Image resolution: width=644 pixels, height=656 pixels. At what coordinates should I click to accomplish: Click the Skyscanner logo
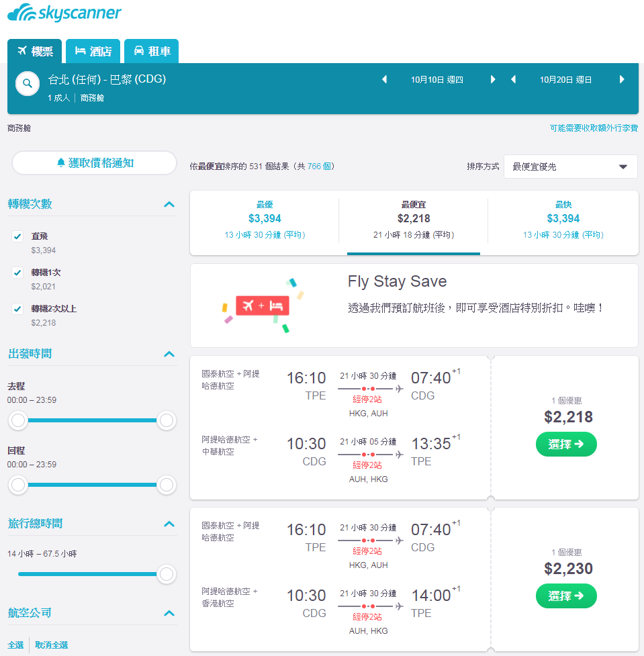coord(64,13)
